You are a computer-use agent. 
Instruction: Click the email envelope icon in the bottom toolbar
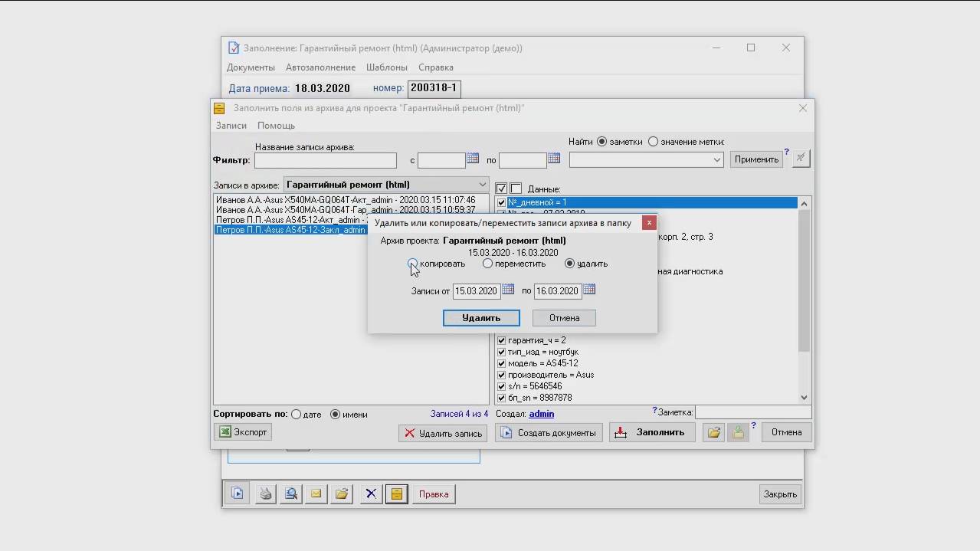coord(316,494)
